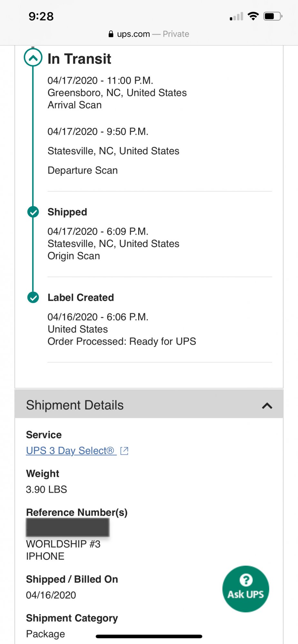298x644 pixels.
Task: Click the external link icon beside service
Action: (124, 451)
